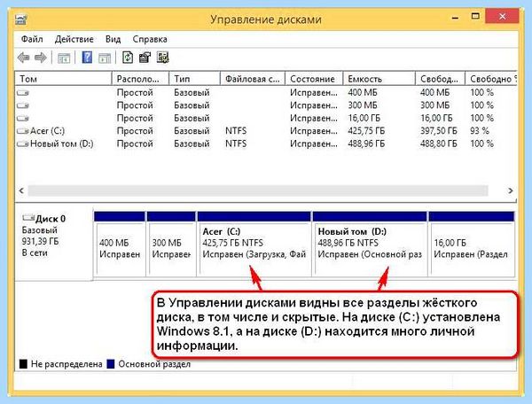The width and height of the screenshot is (532, 404).
Task: Open the Файл menu
Action: coord(32,39)
